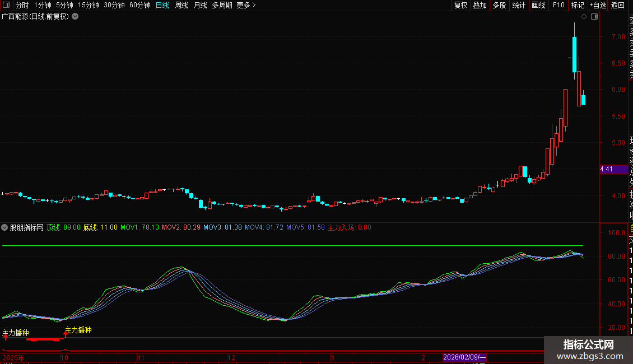The image size is (633, 364).
Task: Click 叠加 overlay button
Action: 480,5
